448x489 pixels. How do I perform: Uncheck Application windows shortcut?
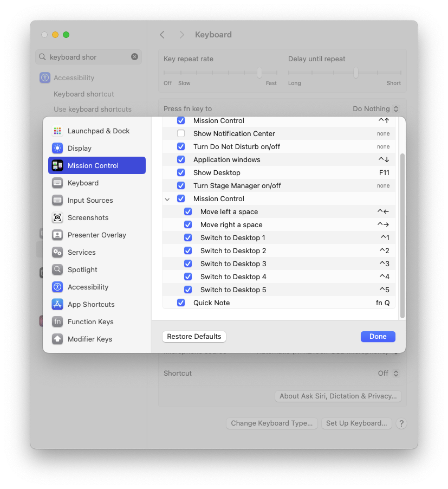pyautogui.click(x=181, y=160)
